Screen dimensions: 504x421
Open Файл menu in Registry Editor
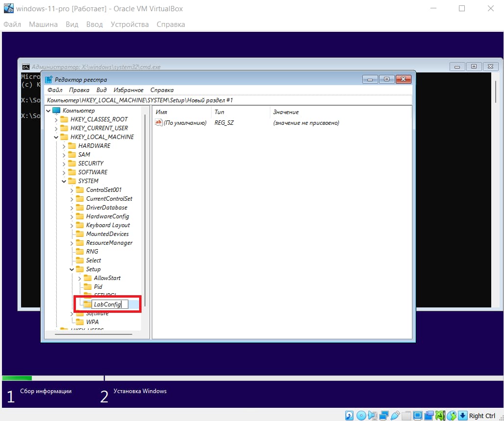pyautogui.click(x=55, y=90)
